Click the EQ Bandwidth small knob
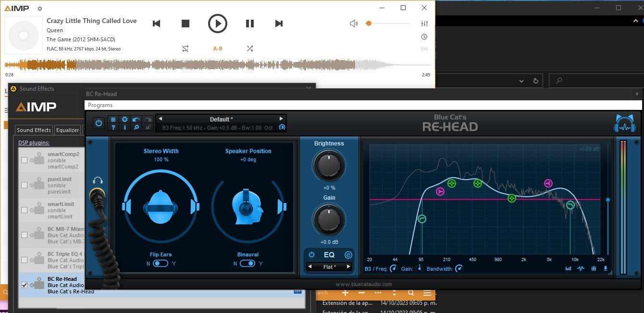Viewport: 644px width, 313px height. coord(459,269)
